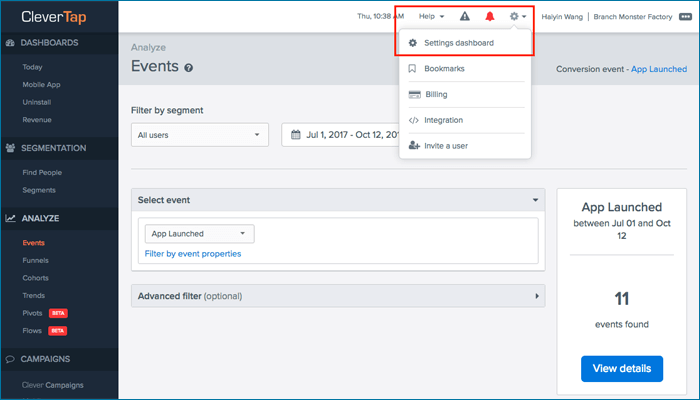
Task: Click the Segmentation people icon
Action: coord(10,148)
